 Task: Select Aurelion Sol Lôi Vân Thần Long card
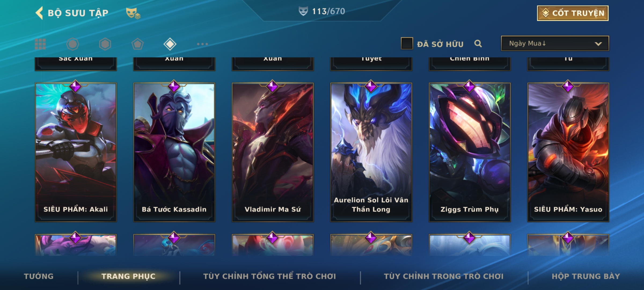pos(371,152)
